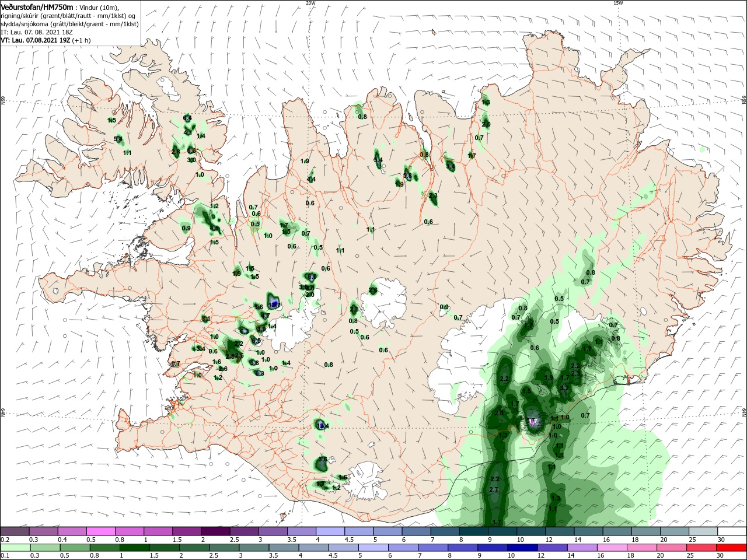Click the 2.7 precipitation value over the southeast sea
The height and width of the screenshot is (560, 747).
click(494, 489)
